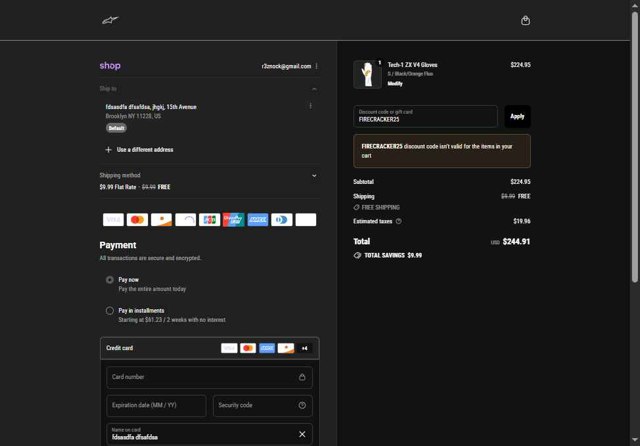The width and height of the screenshot is (640, 446).
Task: Click the Credit card header
Action: pos(209,348)
